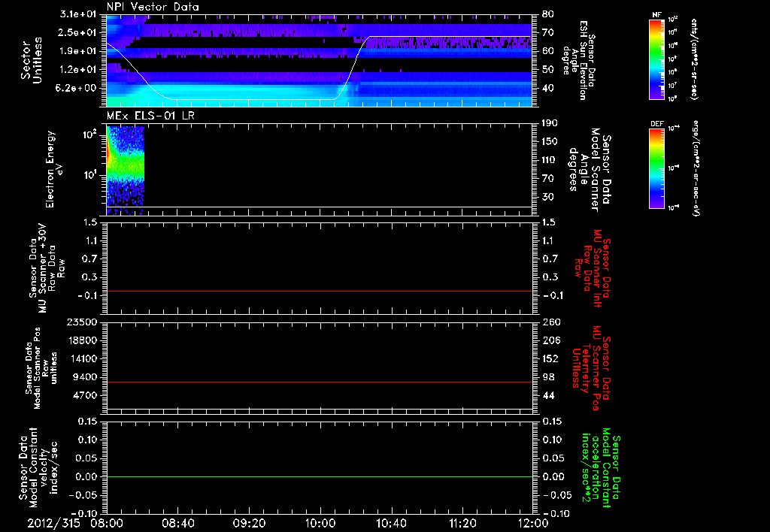Click the NF flux color bar

[656, 59]
